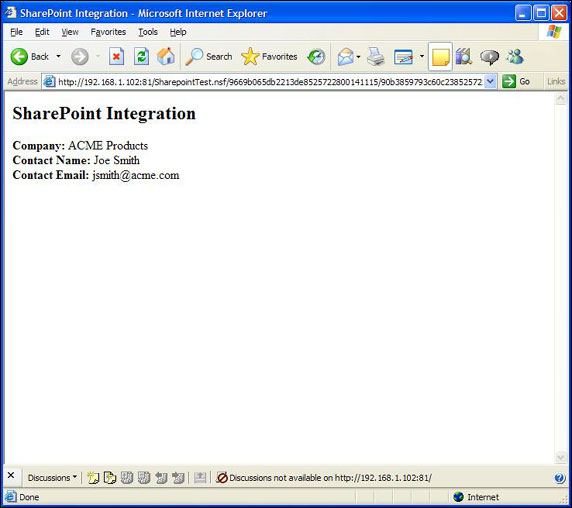
Task: Click the Back button
Action: point(30,57)
